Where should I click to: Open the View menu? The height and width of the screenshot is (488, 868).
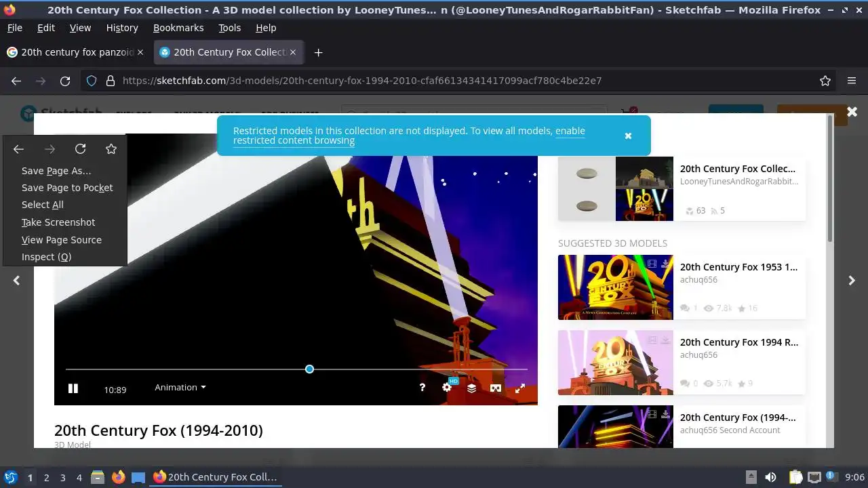pyautogui.click(x=80, y=28)
